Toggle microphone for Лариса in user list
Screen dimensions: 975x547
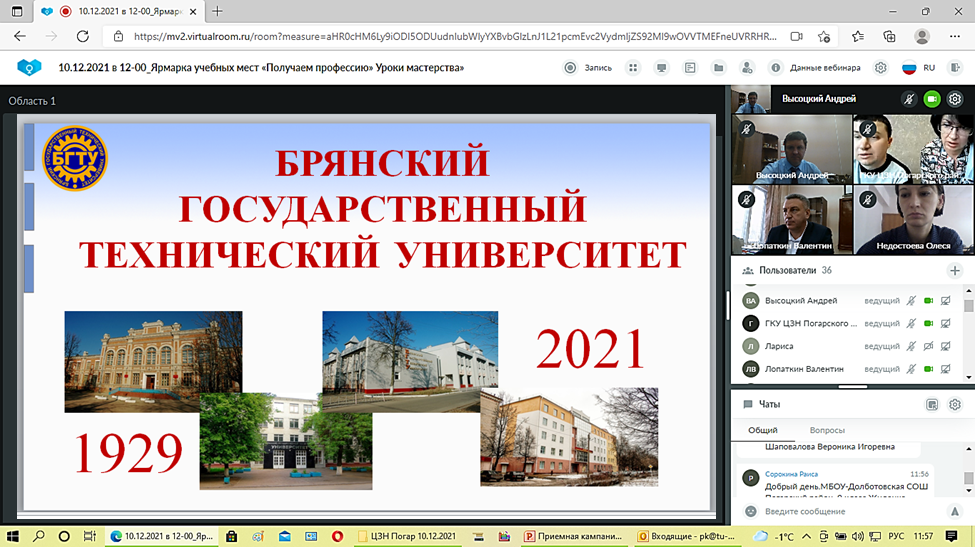[x=911, y=346]
